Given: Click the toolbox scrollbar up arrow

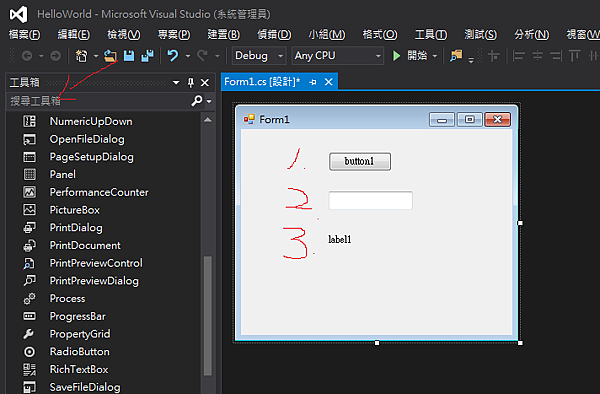Looking at the screenshot, I should [x=208, y=120].
